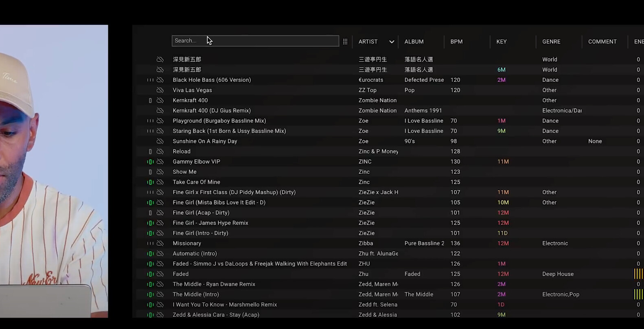Screen dimensions: 644x329
Task: Click the COMMENT column header
Action: [602, 42]
